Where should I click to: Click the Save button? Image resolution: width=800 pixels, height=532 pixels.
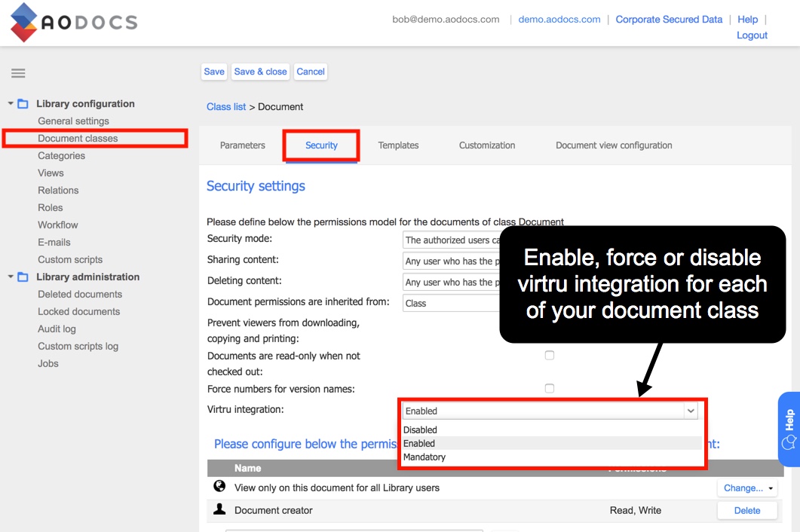[214, 72]
